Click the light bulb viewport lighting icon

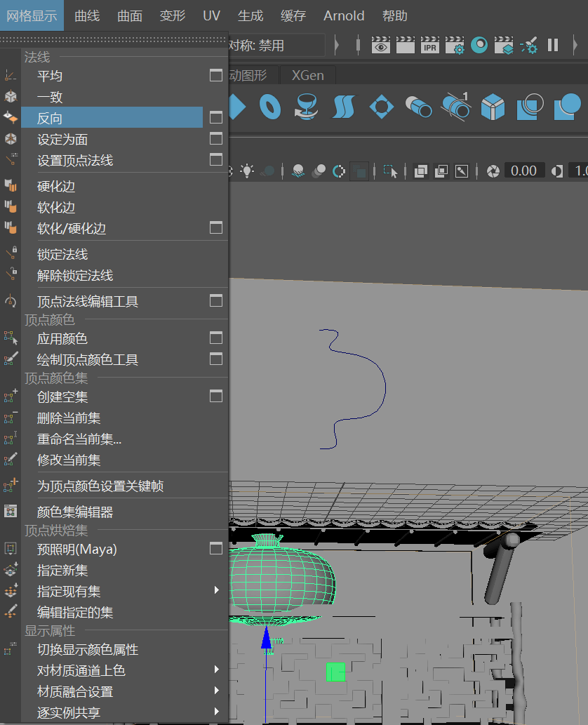(247, 171)
